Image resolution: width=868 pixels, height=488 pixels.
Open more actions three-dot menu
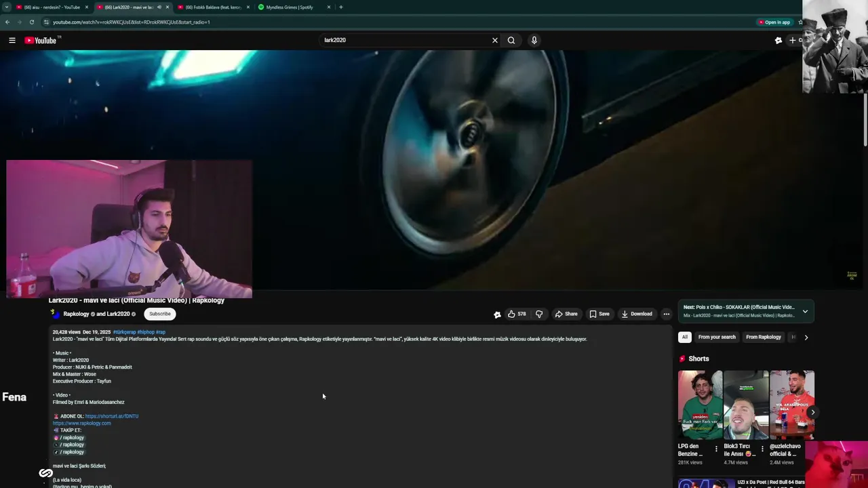pos(666,314)
